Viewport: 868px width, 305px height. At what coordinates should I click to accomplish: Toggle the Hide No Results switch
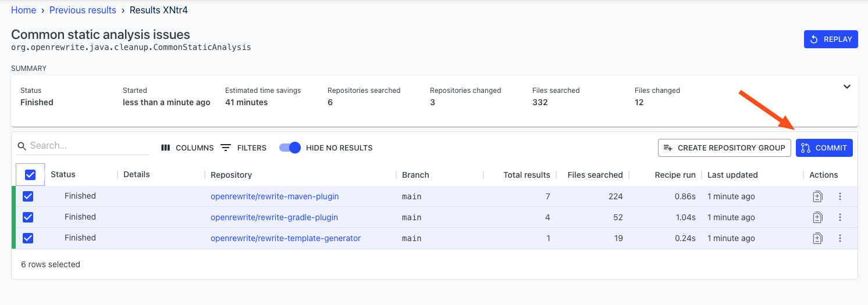290,148
